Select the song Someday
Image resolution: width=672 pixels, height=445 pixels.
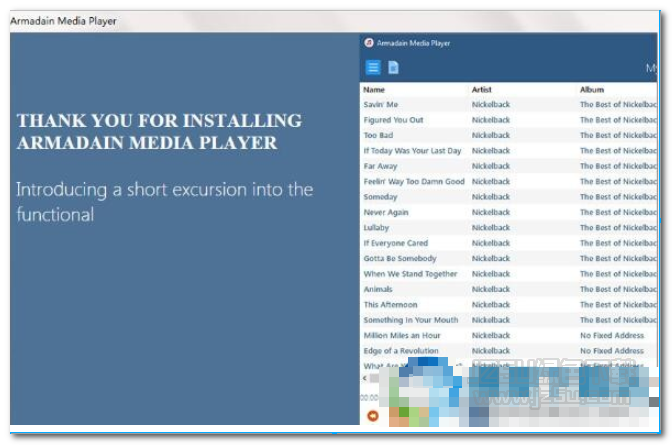pyautogui.click(x=380, y=197)
